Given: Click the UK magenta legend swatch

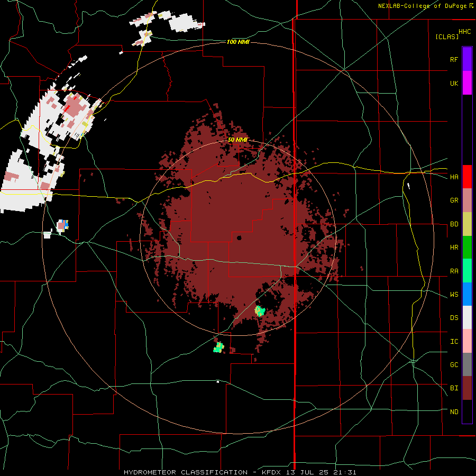Looking at the screenshot, I should pos(467,83).
